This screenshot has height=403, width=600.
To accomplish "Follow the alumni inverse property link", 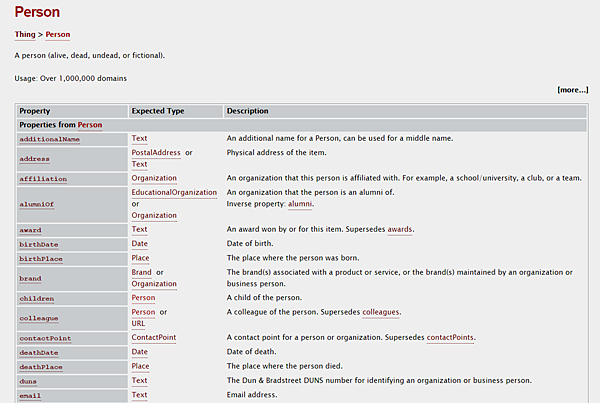I will [299, 203].
